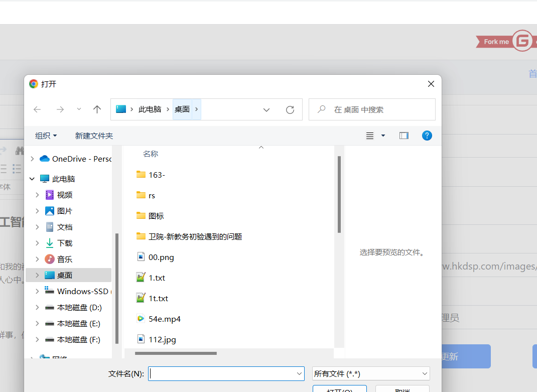The height and width of the screenshot is (392, 537).
Task: Refresh the current folder
Action: coord(290,109)
